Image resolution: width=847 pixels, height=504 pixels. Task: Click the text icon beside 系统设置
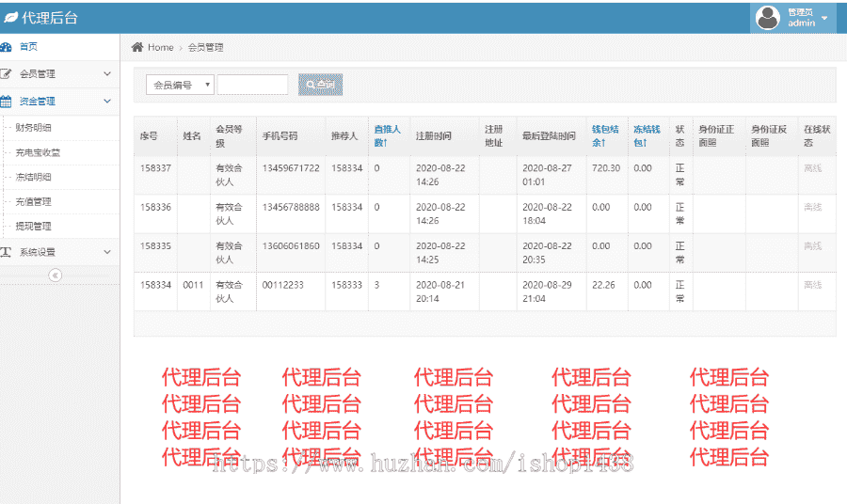(x=7, y=252)
